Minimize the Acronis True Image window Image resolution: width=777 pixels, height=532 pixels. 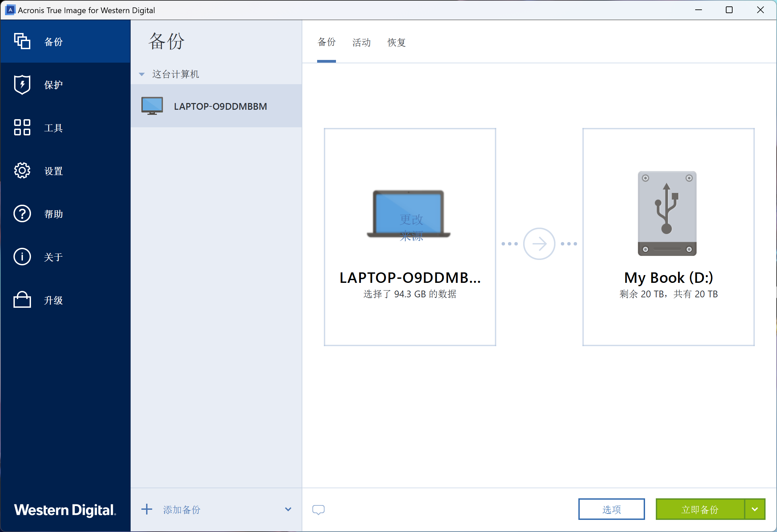(699, 10)
